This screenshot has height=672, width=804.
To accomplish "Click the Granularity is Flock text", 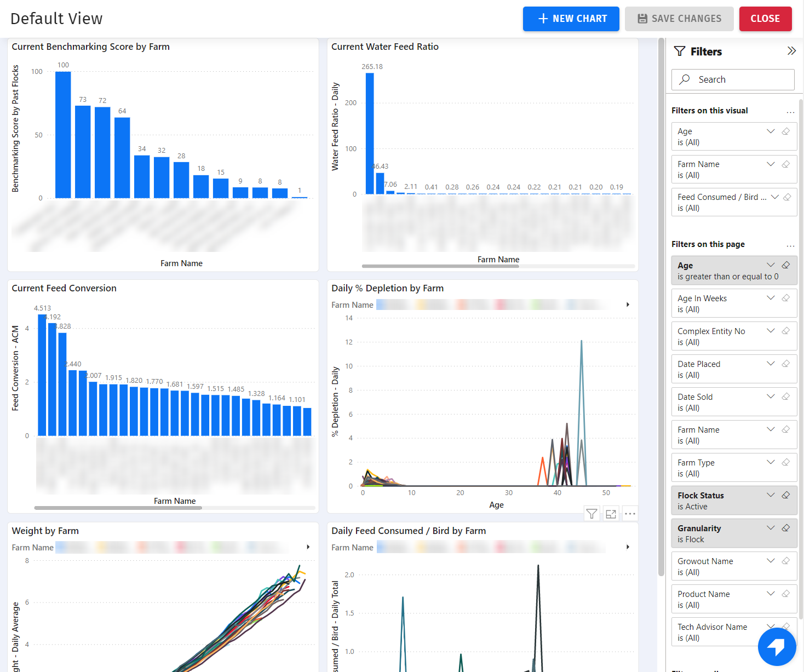I will coord(691,539).
